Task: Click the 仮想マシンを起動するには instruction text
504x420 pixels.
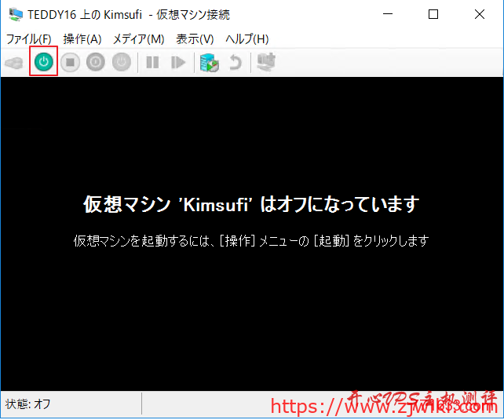Action: [251, 241]
